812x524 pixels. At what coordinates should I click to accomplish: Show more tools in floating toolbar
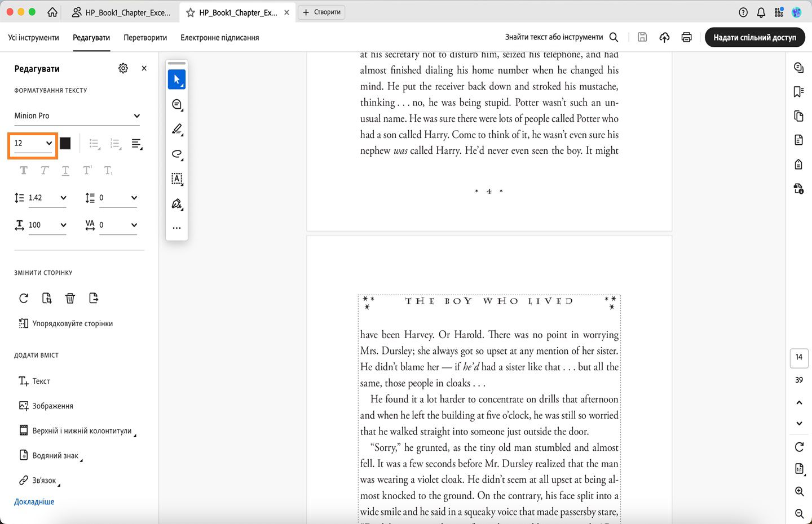point(176,228)
